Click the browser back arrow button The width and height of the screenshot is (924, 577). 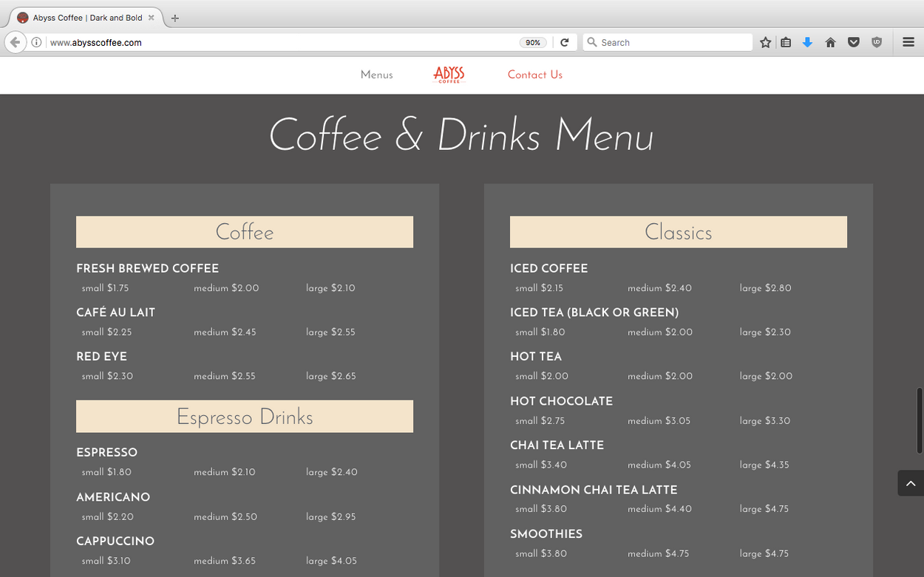(15, 42)
